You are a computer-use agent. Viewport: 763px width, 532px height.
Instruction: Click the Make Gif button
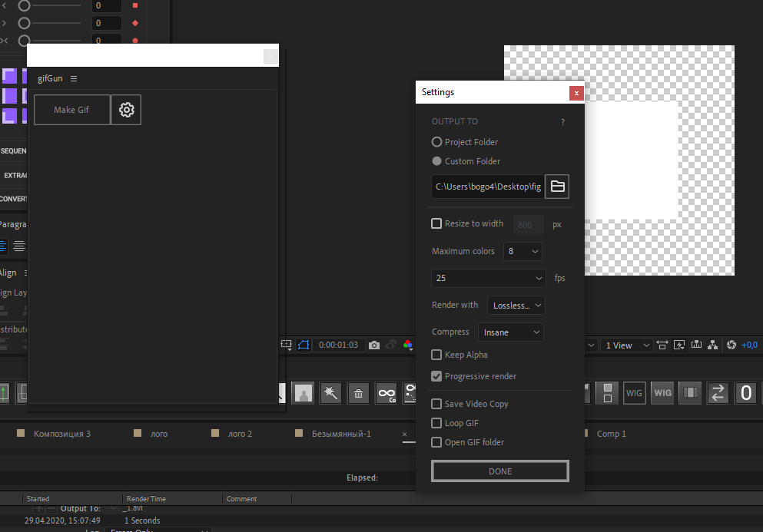(71, 110)
